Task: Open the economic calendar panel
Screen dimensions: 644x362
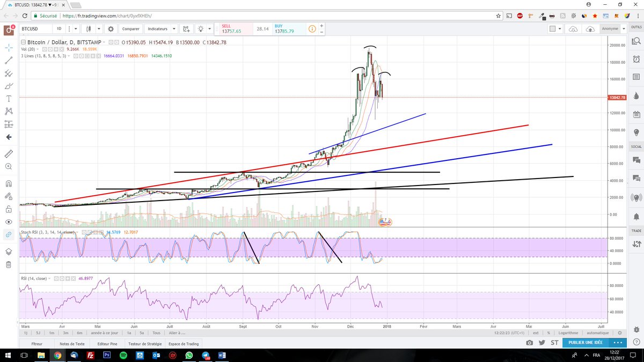Action: pyautogui.click(x=636, y=114)
